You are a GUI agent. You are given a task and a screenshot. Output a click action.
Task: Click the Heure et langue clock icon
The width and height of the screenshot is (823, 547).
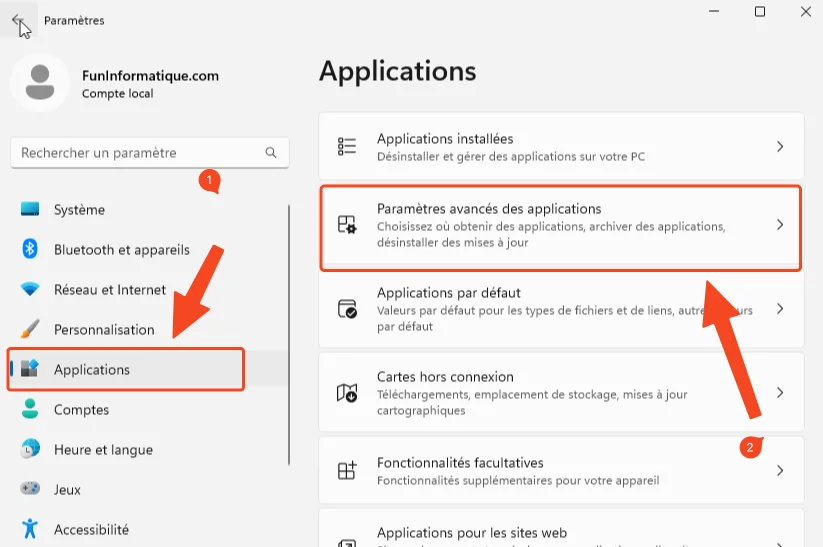pos(30,449)
